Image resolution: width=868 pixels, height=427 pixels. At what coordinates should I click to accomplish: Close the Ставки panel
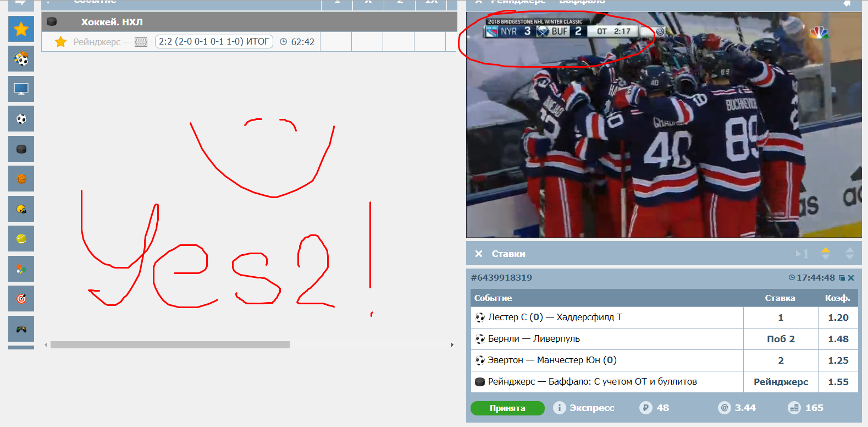tap(479, 254)
